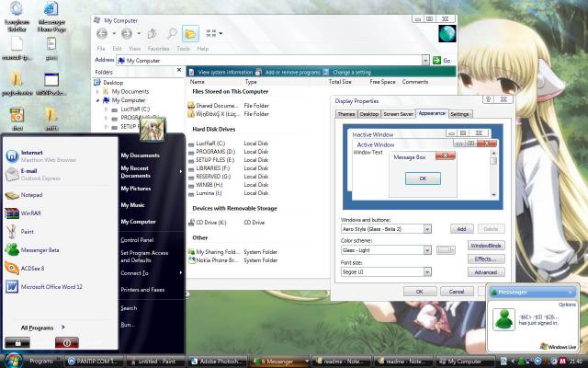This screenshot has height=368, width=588.
Task: Open the Address bar dropdown arrow
Action: pyautogui.click(x=425, y=60)
